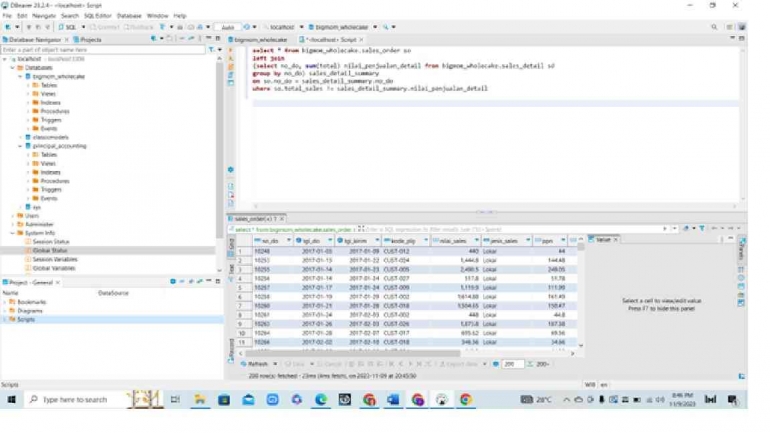
Task: Open the SQL button dropdown arrow
Action: [x=83, y=27]
